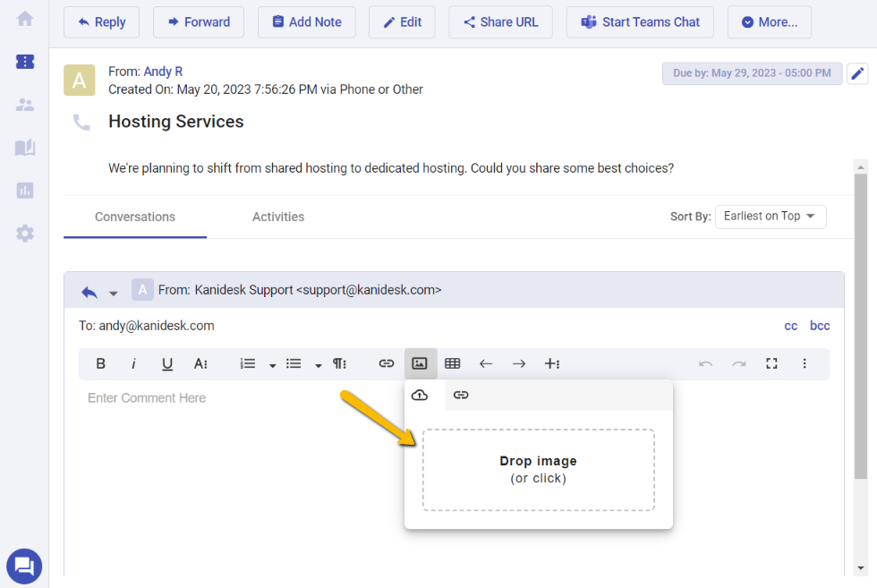Click the Reply button

(x=101, y=22)
